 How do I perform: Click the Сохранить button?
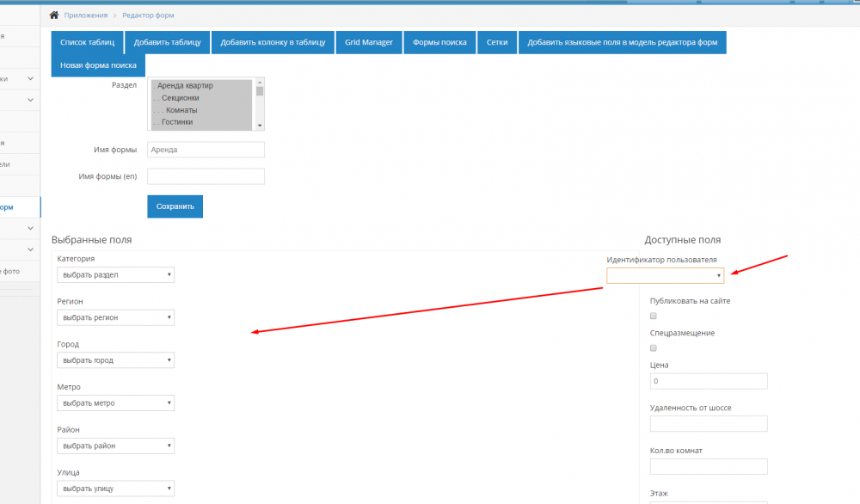[175, 206]
